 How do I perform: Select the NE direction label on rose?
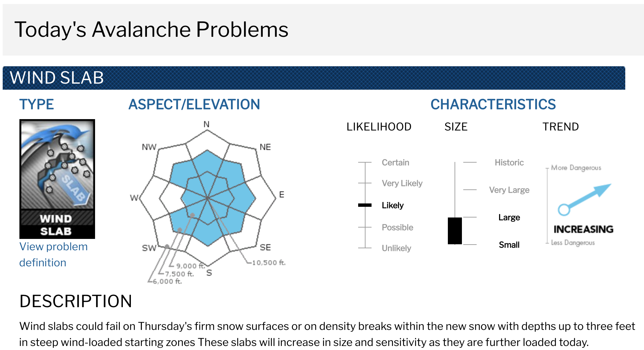(x=265, y=147)
